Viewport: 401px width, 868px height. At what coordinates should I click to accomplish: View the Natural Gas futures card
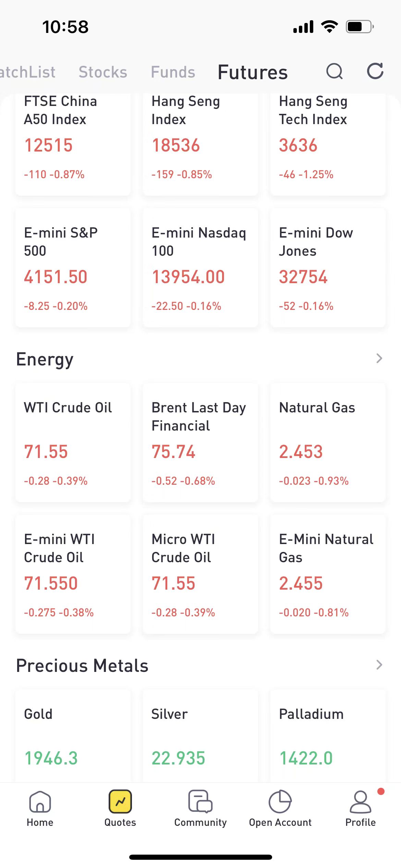(328, 442)
